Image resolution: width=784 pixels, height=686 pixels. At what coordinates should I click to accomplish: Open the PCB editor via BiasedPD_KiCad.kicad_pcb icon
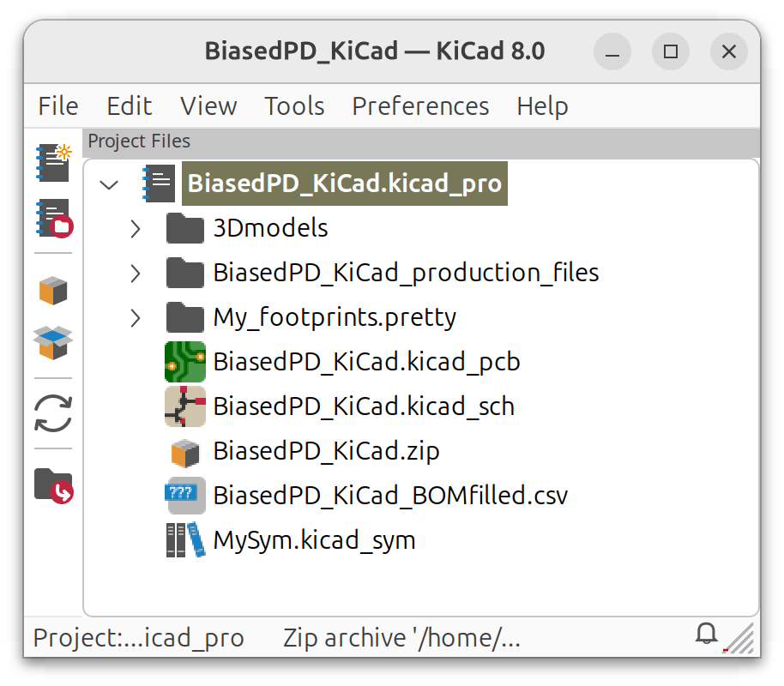click(184, 361)
